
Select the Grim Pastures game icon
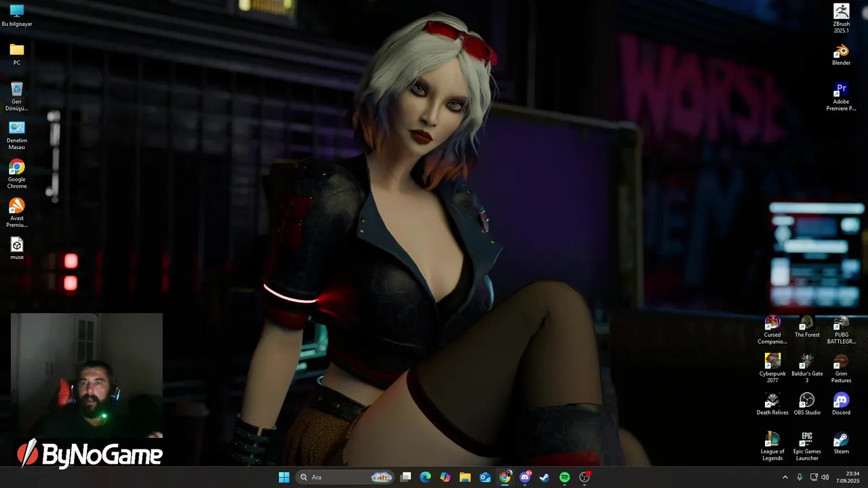pos(842,369)
